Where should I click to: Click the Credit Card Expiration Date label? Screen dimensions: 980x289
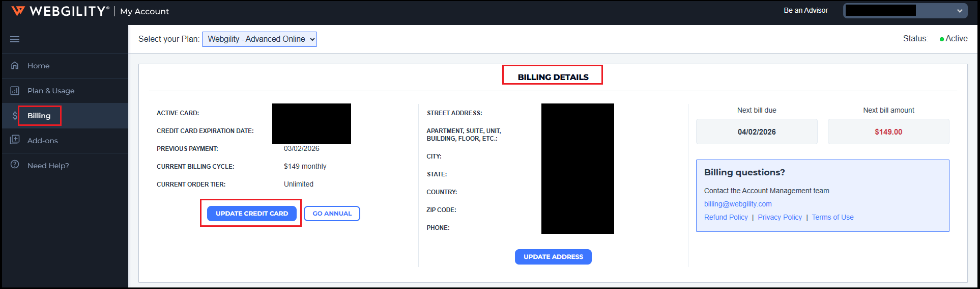205,131
